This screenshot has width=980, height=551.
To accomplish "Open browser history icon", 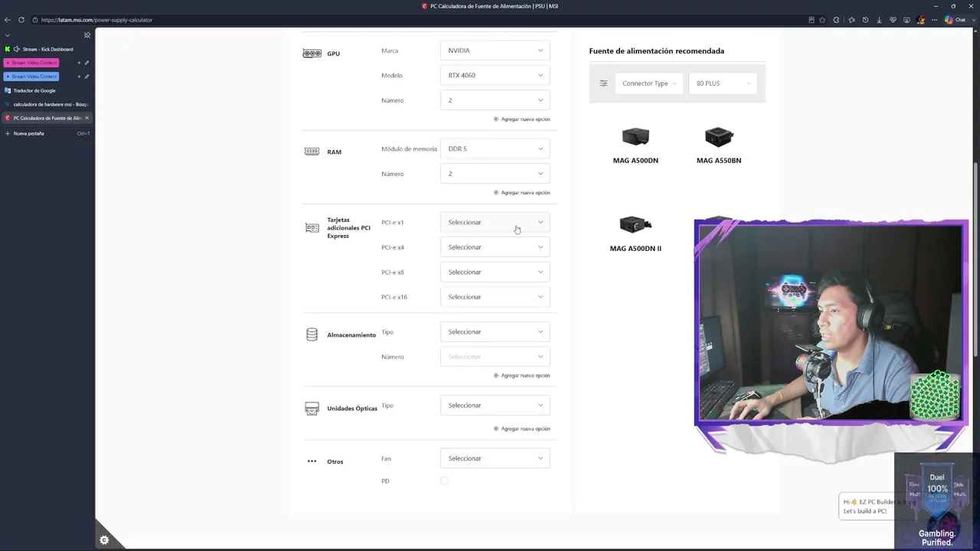I will (865, 20).
